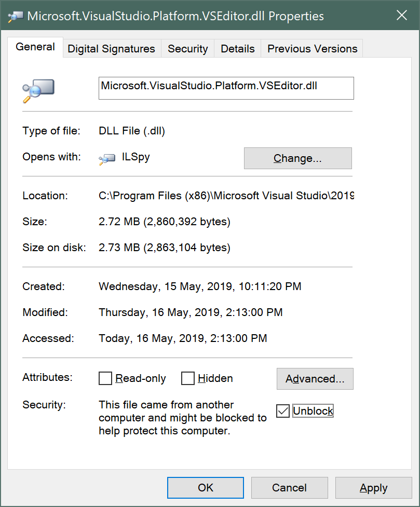This screenshot has height=507, width=420.
Task: Open the Digital Signatures tab
Action: coord(111,48)
